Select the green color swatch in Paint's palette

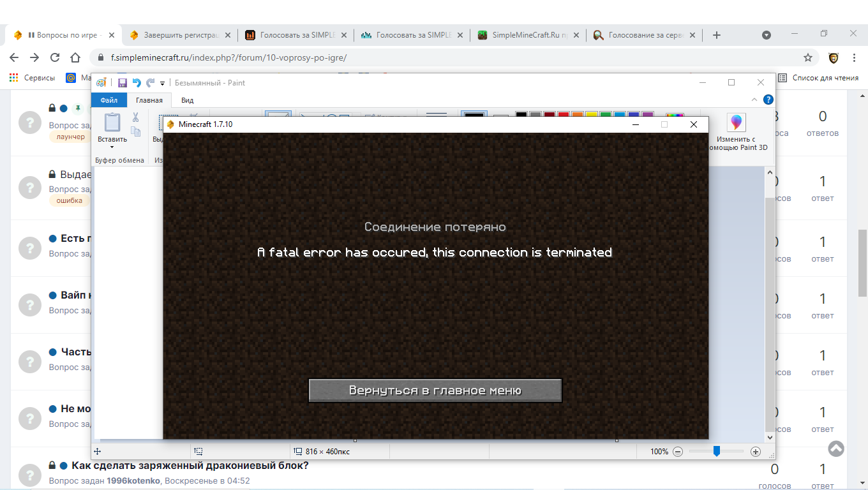(606, 115)
